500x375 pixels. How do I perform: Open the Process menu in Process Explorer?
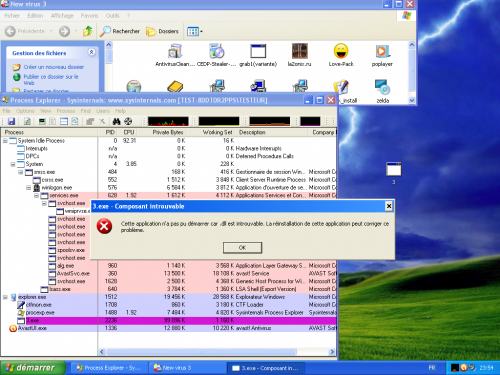pyautogui.click(x=66, y=111)
